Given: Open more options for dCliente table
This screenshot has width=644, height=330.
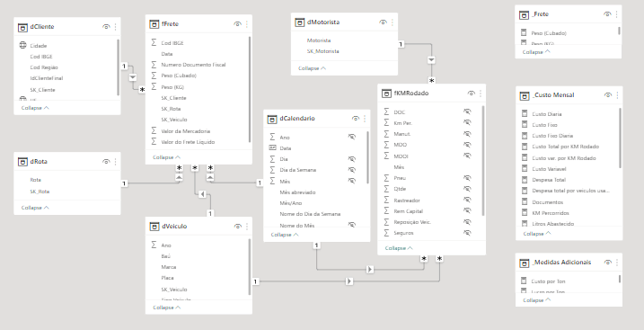Looking at the screenshot, I should coord(115,27).
